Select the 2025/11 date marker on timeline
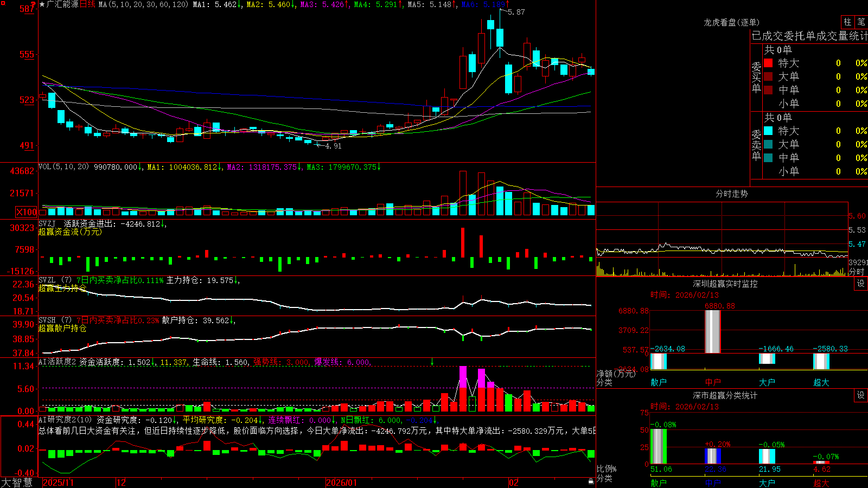Image resolution: width=868 pixels, height=488 pixels. coord(58,483)
